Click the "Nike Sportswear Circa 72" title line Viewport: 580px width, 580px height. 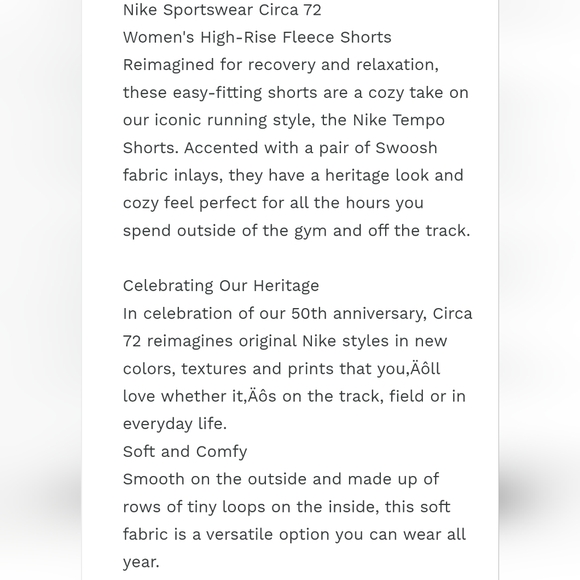click(222, 10)
